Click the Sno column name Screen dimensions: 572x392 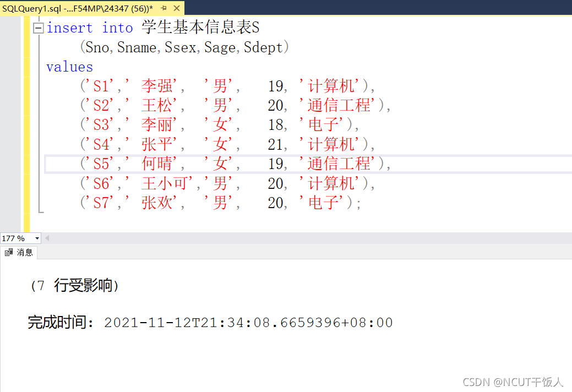pyautogui.click(x=97, y=47)
